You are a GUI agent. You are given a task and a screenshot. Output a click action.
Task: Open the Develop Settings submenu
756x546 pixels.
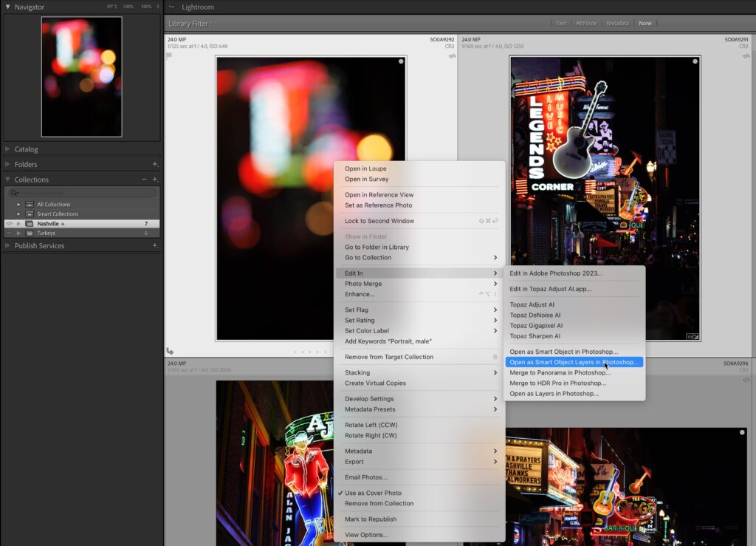click(419, 399)
